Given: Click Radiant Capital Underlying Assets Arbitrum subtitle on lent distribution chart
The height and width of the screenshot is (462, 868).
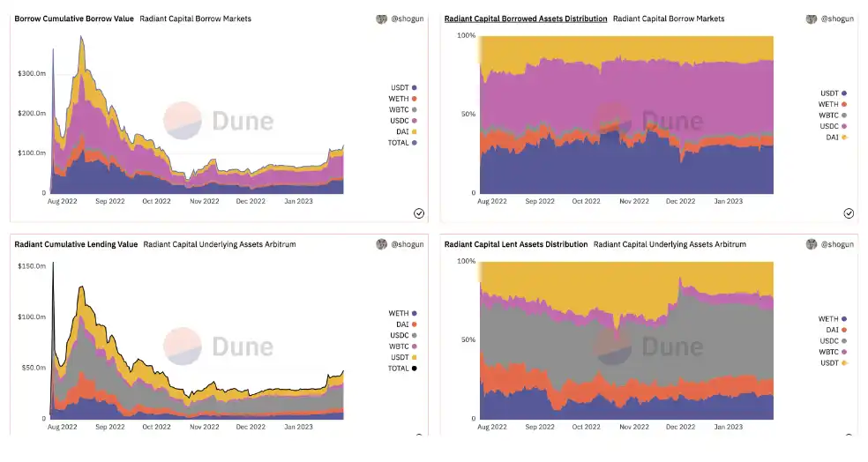Looking at the screenshot, I should pyautogui.click(x=670, y=244).
